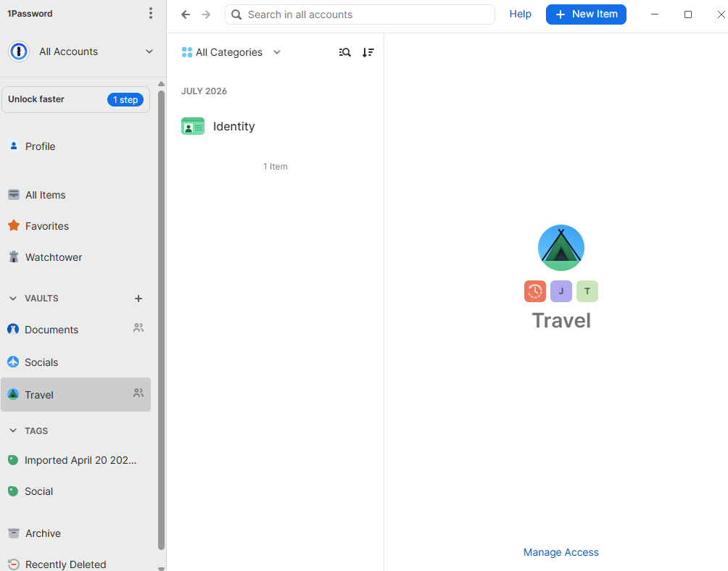The height and width of the screenshot is (571, 728).
Task: Click sidebar scrollbar up arrow
Action: click(x=161, y=84)
